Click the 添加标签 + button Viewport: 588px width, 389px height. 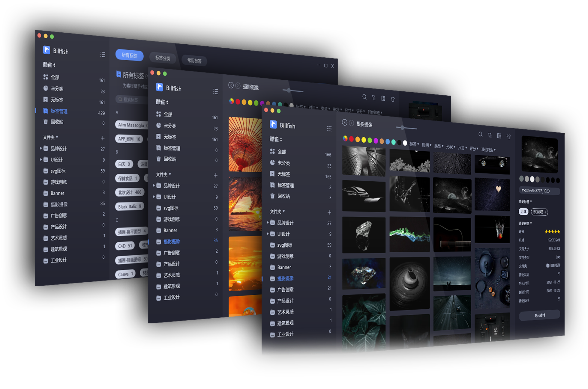539,212
